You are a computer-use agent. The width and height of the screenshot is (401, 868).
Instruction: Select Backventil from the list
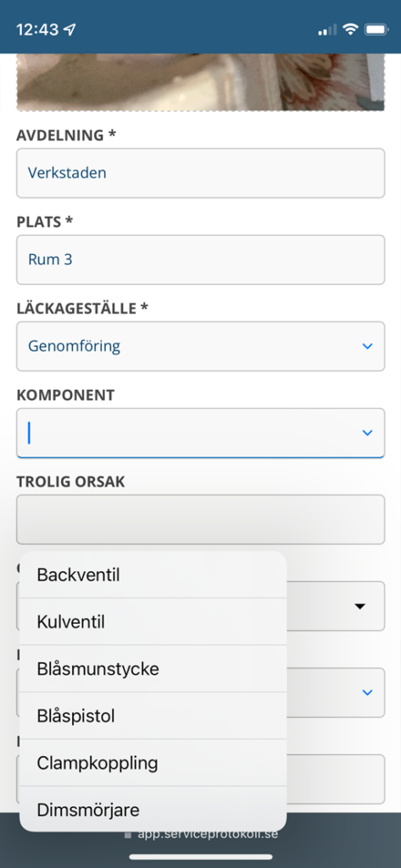coord(153,575)
